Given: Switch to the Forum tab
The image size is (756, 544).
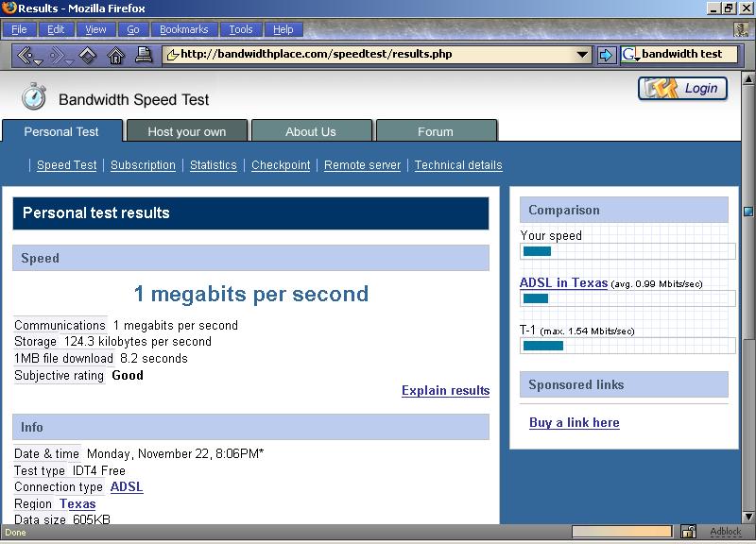Looking at the screenshot, I should click(x=436, y=131).
